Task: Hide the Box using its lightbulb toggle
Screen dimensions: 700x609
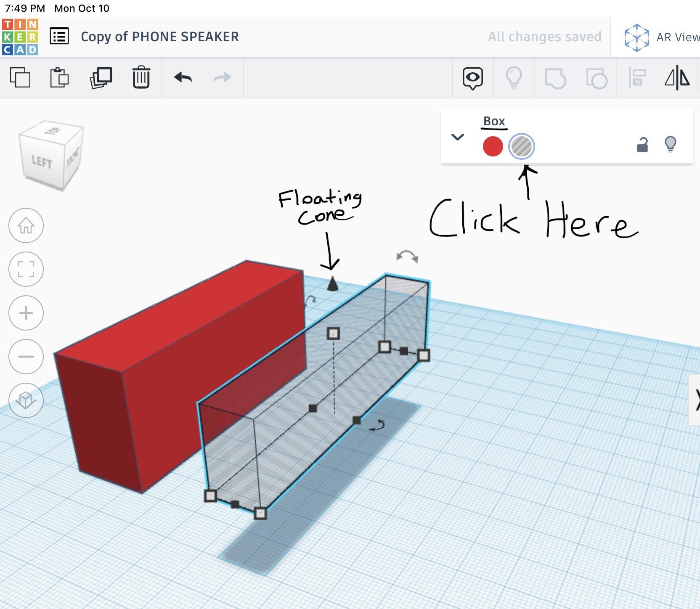Action: (671, 144)
